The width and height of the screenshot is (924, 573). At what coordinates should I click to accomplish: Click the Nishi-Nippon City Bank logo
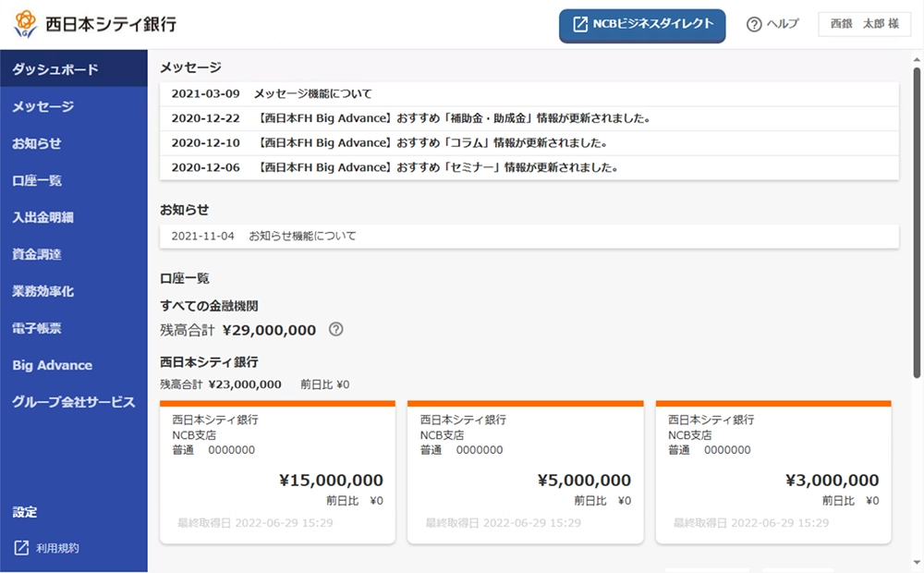94,24
